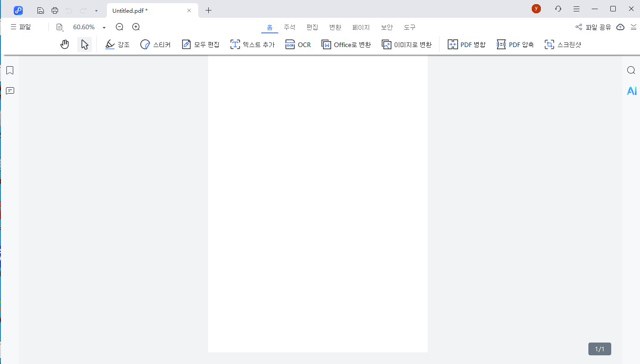640x364 pixels.
Task: Toggle 텍스트 추가 add text mode
Action: [252, 44]
